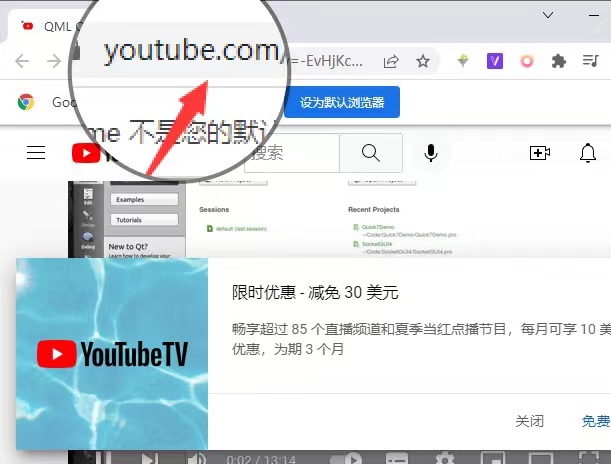Open the pink circle extension icon
This screenshot has width=611, height=464.
click(526, 61)
